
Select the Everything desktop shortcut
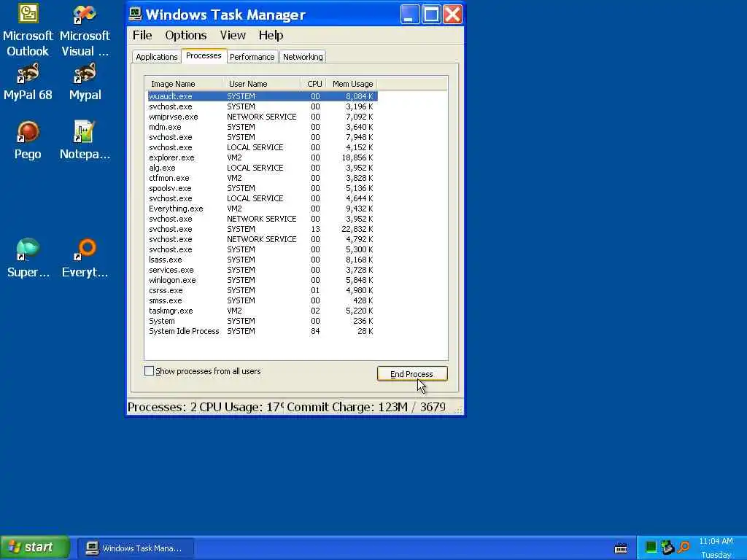tap(85, 258)
